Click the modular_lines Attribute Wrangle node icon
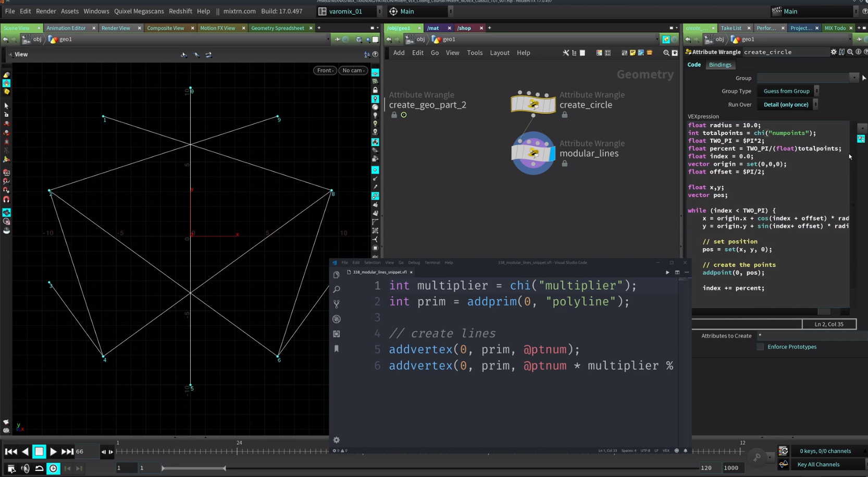868x477 pixels. tap(533, 153)
